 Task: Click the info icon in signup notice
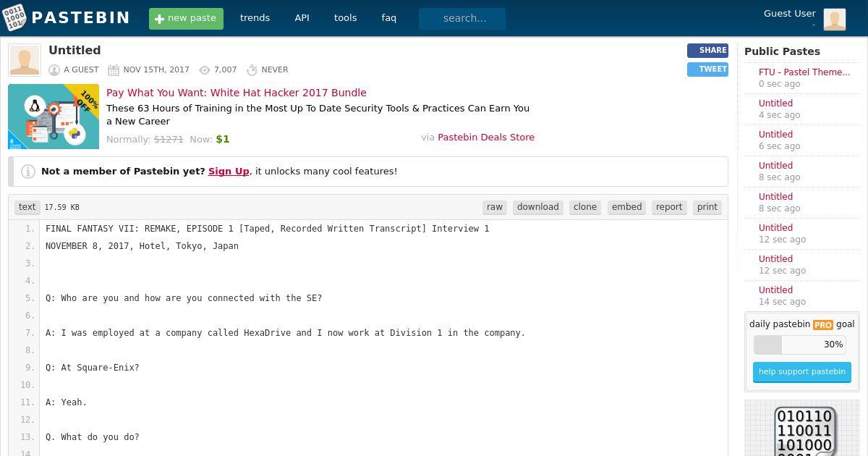(x=28, y=172)
